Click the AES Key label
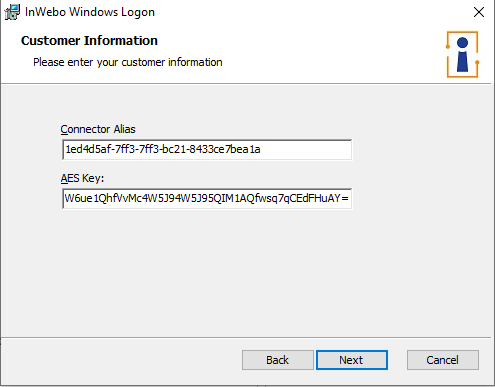 [x=82, y=178]
